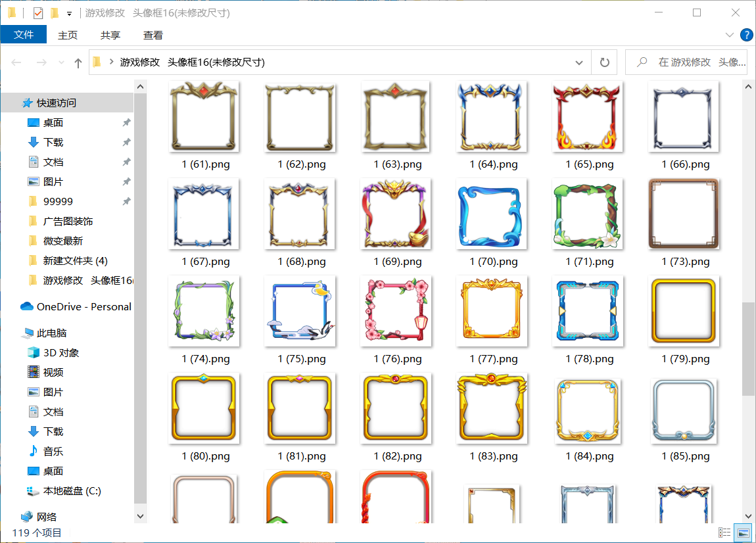
Task: Select the 1 (76).png cherry blossom frame
Action: point(396,311)
